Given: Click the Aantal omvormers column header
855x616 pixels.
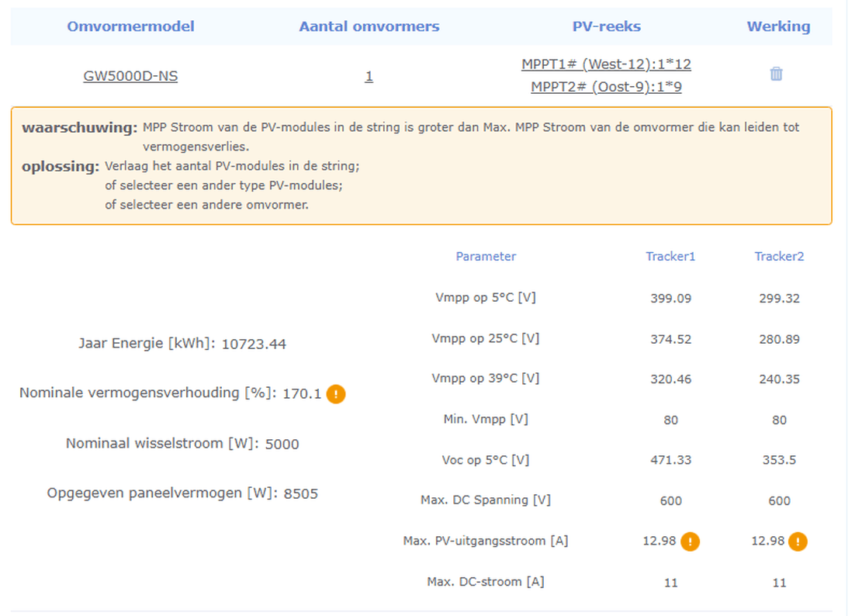Looking at the screenshot, I should 369,26.
